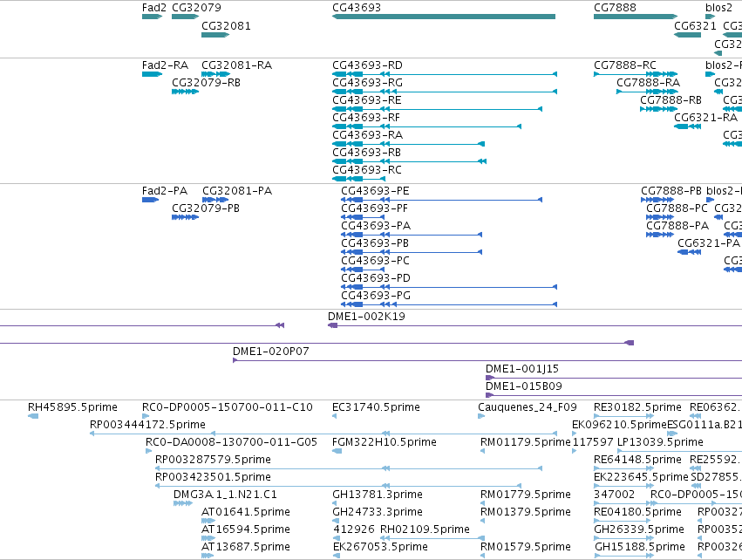
Task: Select the RC0-DA0008-130700-011-G05 label
Action: pyautogui.click(x=231, y=442)
